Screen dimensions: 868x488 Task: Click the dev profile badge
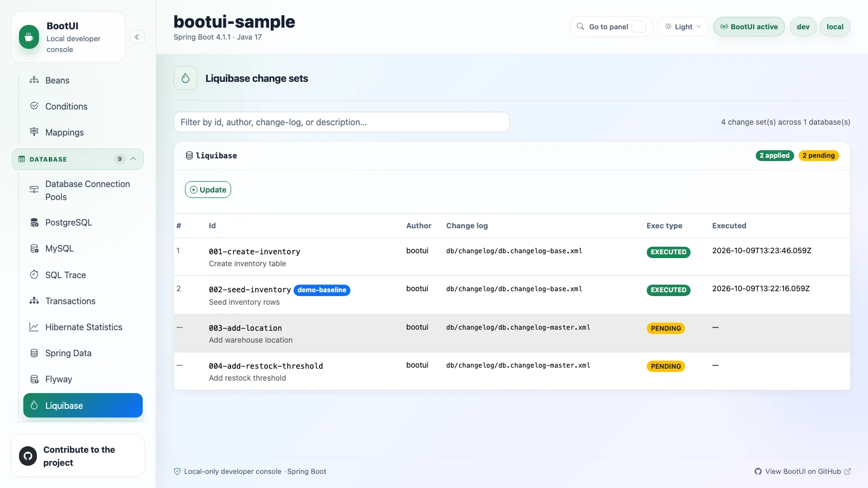click(x=803, y=27)
